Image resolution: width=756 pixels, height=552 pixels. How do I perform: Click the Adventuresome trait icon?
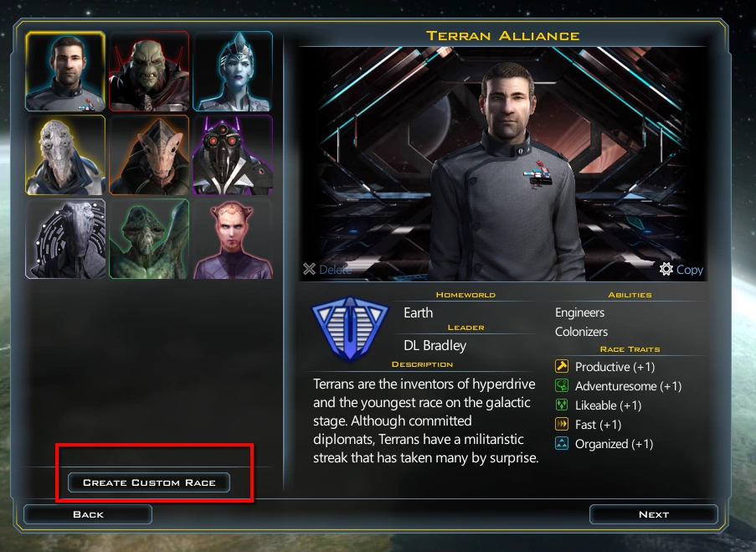point(562,385)
